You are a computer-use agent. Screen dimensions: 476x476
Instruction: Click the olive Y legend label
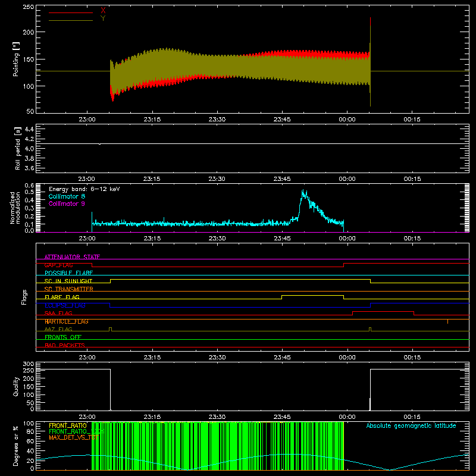pos(103,18)
